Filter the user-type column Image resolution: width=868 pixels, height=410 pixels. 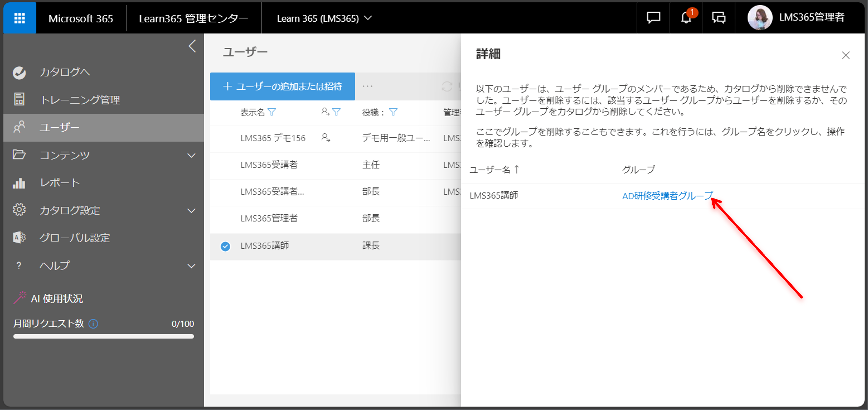coord(336,112)
